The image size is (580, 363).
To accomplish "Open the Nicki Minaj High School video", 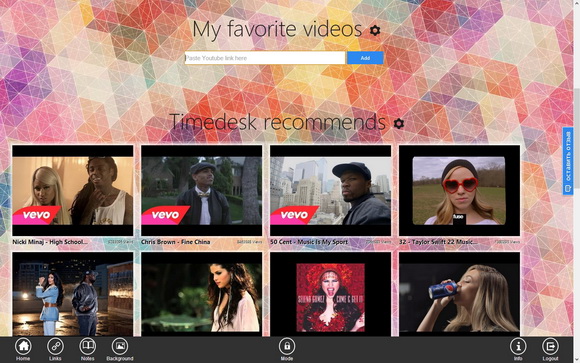I will [72, 191].
